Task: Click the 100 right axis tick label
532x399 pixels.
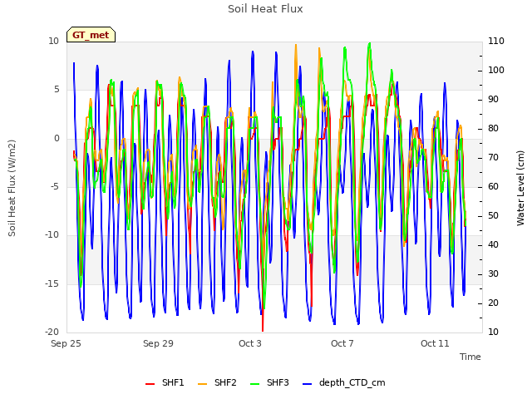Action: (496, 70)
